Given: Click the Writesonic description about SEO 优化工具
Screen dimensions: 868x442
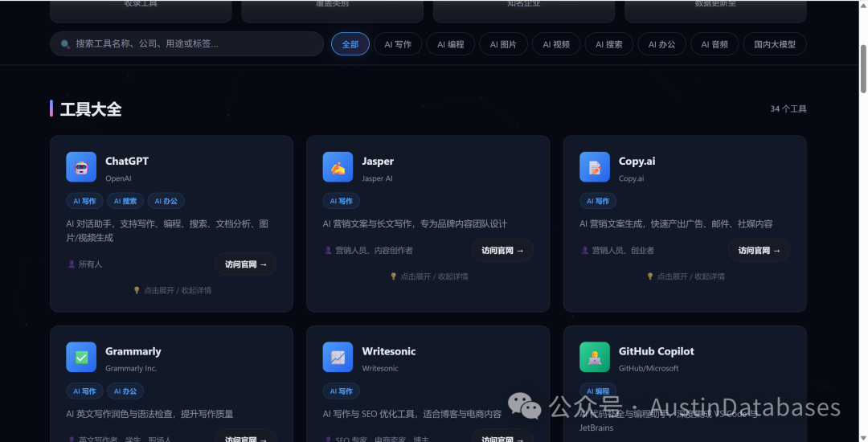Looking at the screenshot, I should (411, 414).
